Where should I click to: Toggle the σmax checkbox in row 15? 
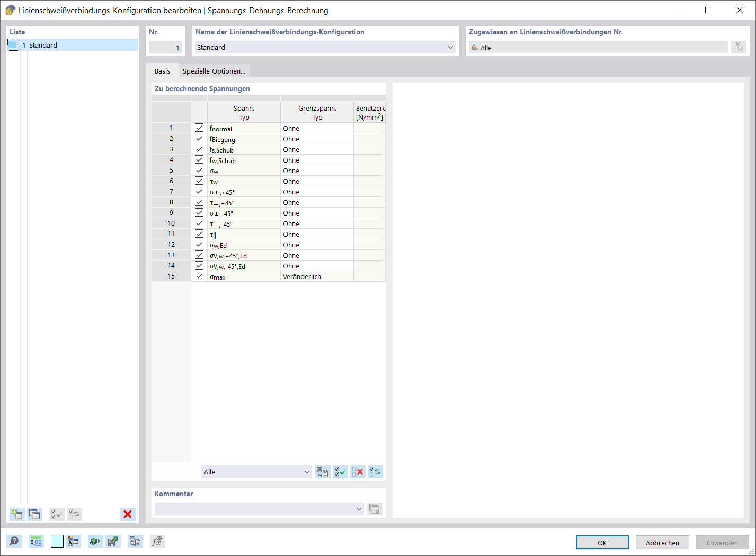199,276
